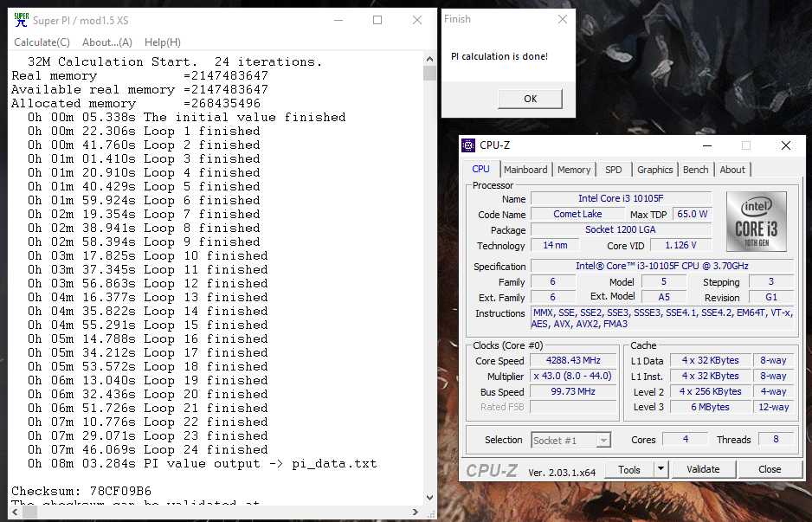Open the About...(A) menu in Super PI
Screen dimensions: 812x522
click(107, 42)
